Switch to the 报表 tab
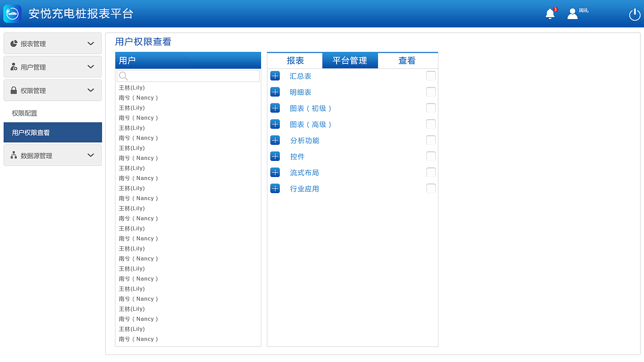This screenshot has height=362, width=644. pyautogui.click(x=294, y=60)
